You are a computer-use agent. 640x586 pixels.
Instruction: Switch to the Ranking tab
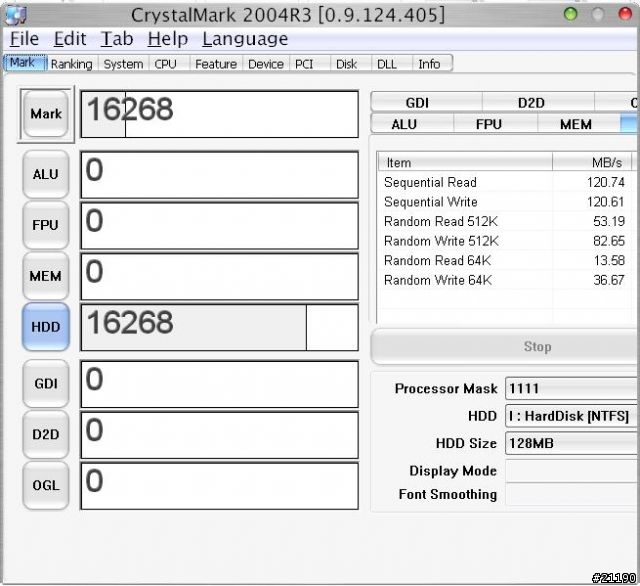[x=72, y=64]
